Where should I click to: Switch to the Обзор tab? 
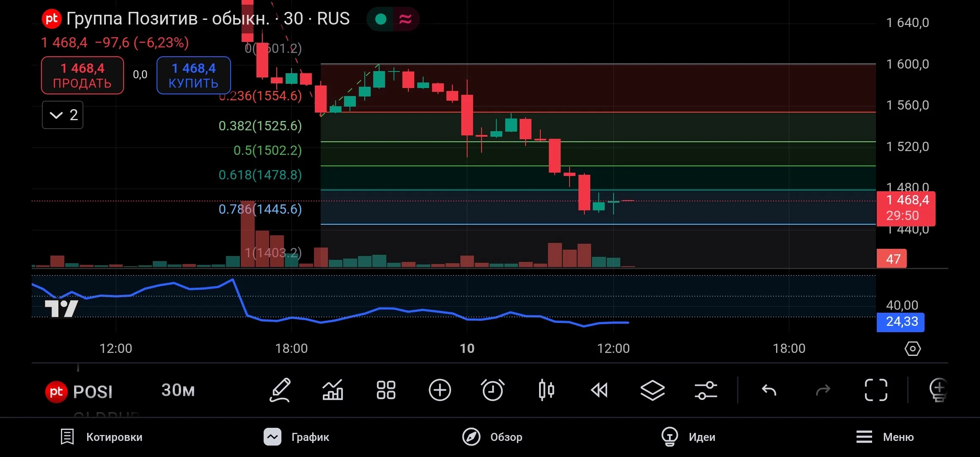[x=492, y=437]
